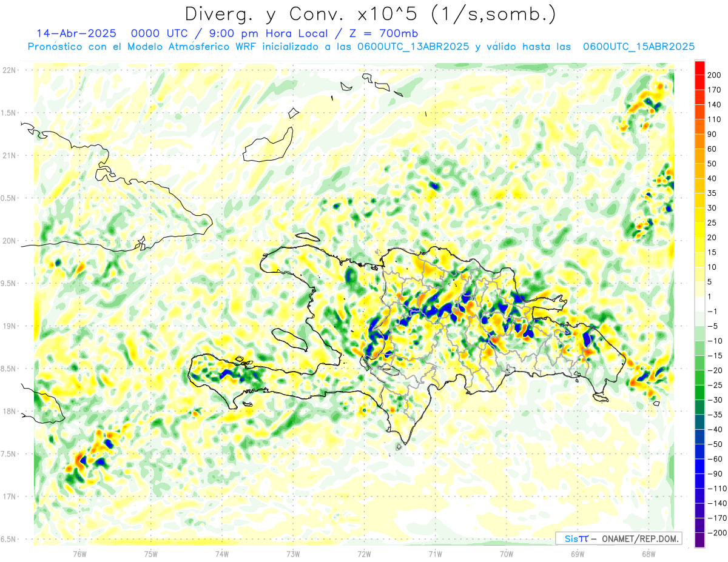Click the positive '90' colorbar value
This screenshot has width=728, height=562.
(713, 134)
